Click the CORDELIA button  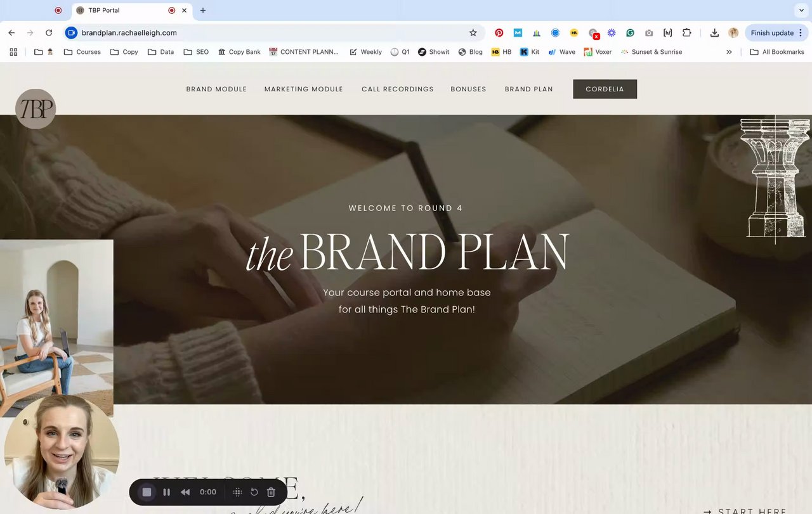605,89
